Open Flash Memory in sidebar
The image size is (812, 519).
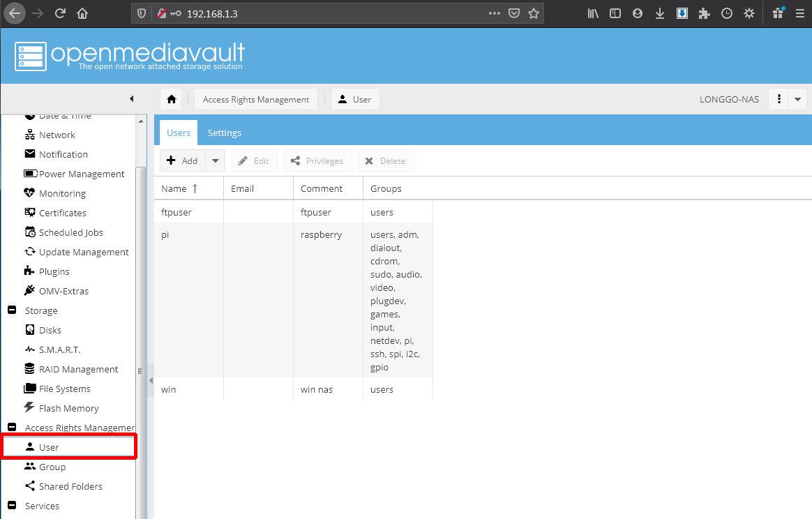coord(68,408)
